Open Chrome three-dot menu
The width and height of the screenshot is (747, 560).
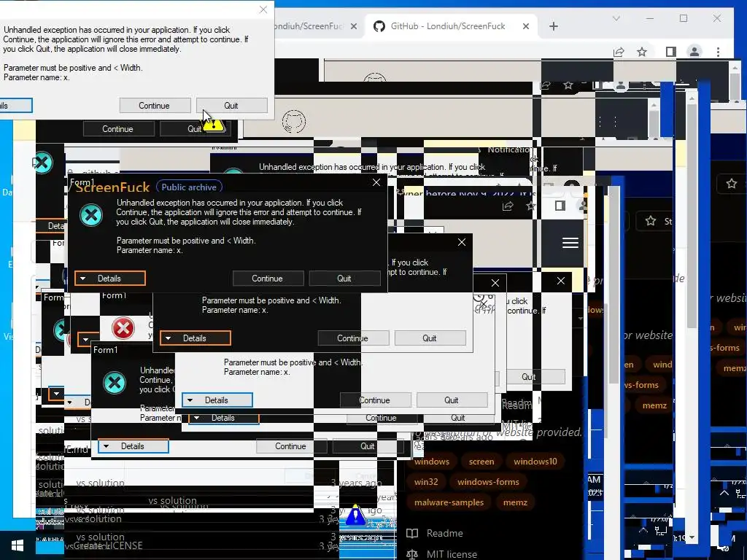(x=718, y=52)
